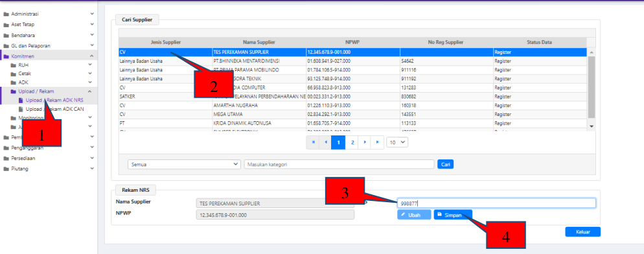Click the Cari search button
Image resolution: width=644 pixels, height=254 pixels.
coord(445,164)
